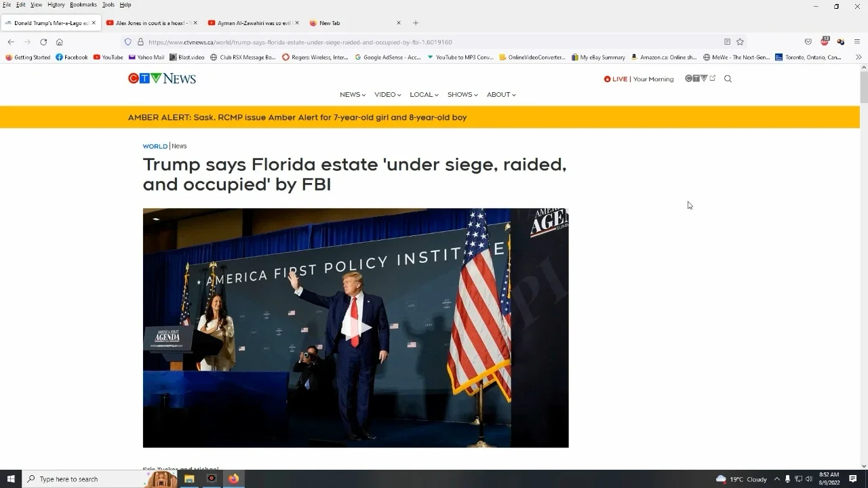Screen dimensions: 868x488
Task: Open My eBay Summary bookmark
Action: click(x=599, y=58)
